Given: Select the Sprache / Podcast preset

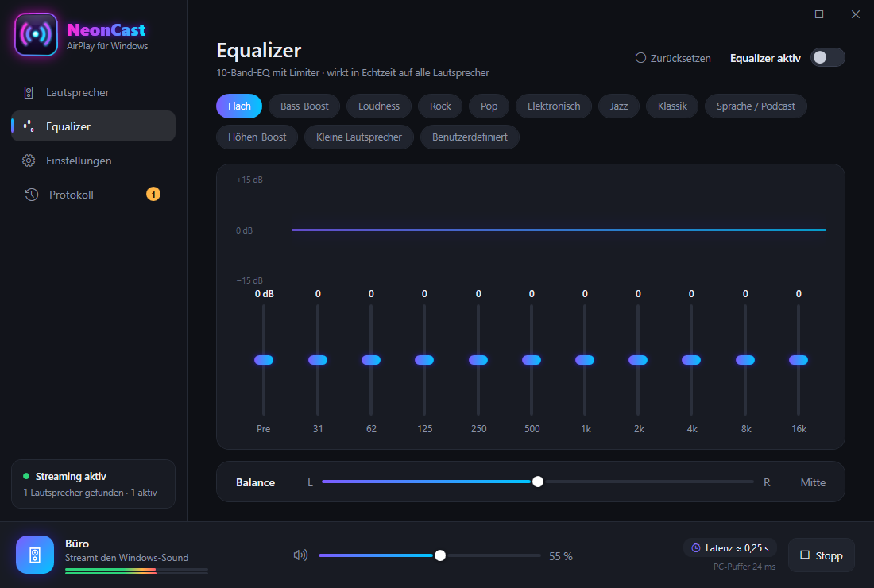Looking at the screenshot, I should point(756,106).
